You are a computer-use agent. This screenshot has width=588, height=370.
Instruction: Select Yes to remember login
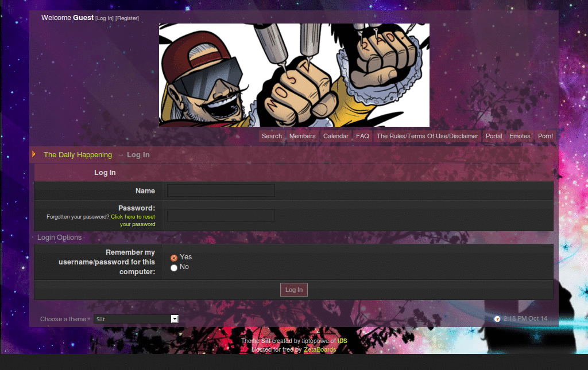click(173, 258)
